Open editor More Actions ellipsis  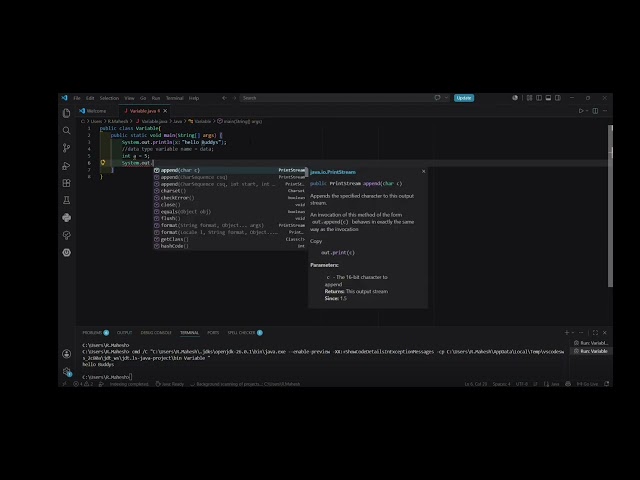pyautogui.click(x=605, y=111)
